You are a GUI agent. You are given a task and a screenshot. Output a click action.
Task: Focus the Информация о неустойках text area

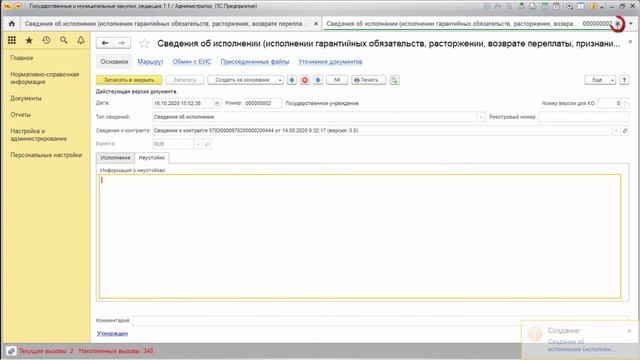(x=360, y=237)
